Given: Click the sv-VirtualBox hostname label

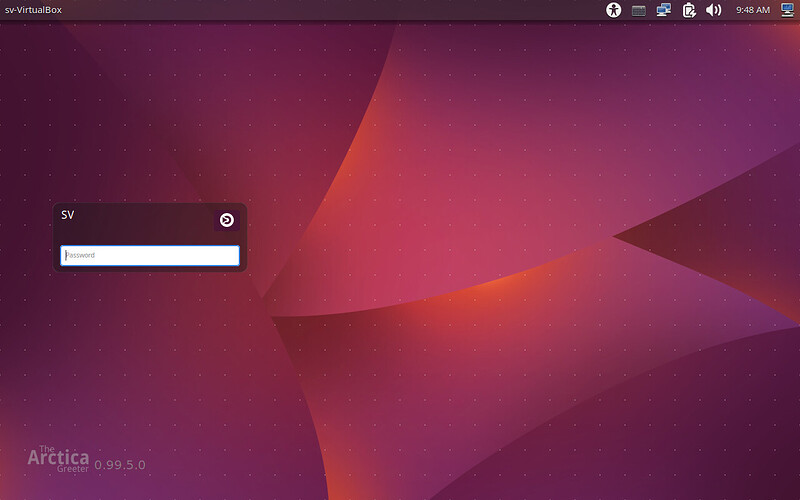Looking at the screenshot, I should point(33,10).
